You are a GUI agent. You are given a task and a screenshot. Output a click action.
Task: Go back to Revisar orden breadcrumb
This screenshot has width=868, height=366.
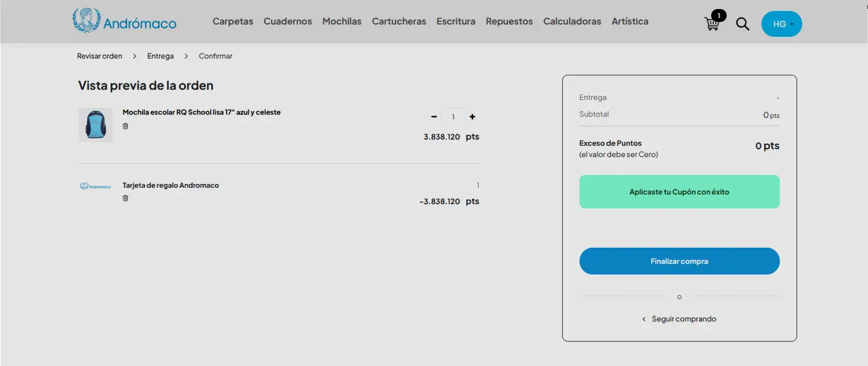click(99, 56)
